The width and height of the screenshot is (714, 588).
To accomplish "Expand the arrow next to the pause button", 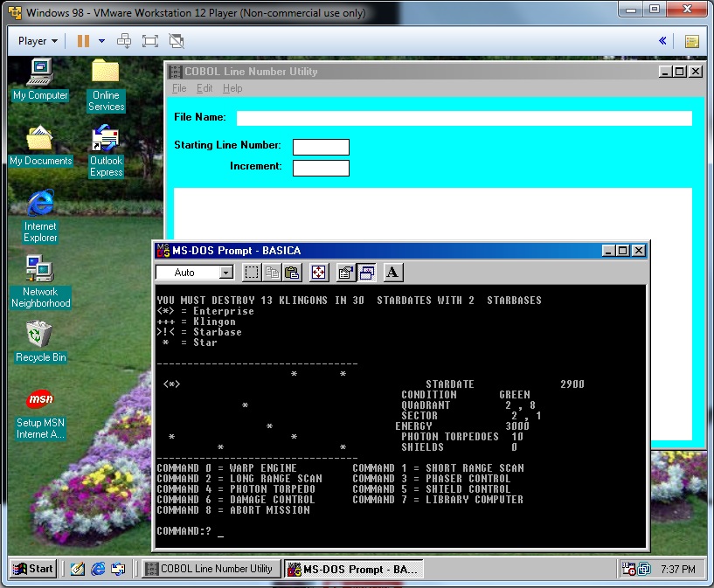I will pos(102,41).
